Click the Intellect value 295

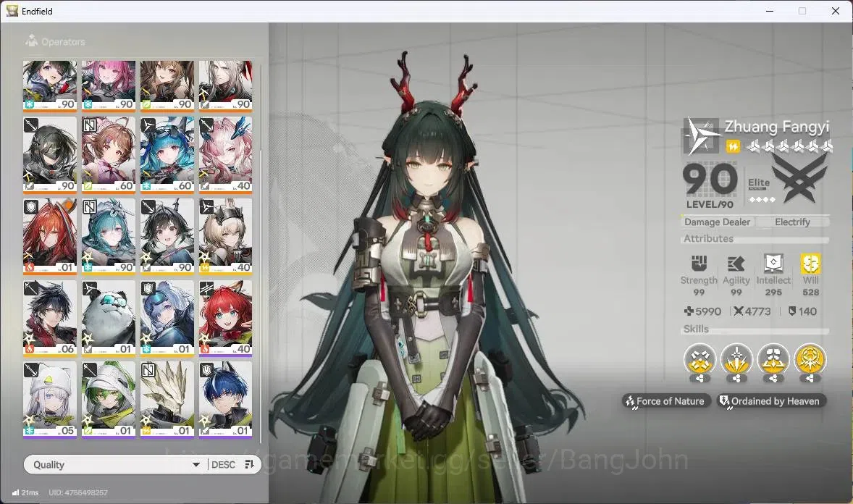773,293
